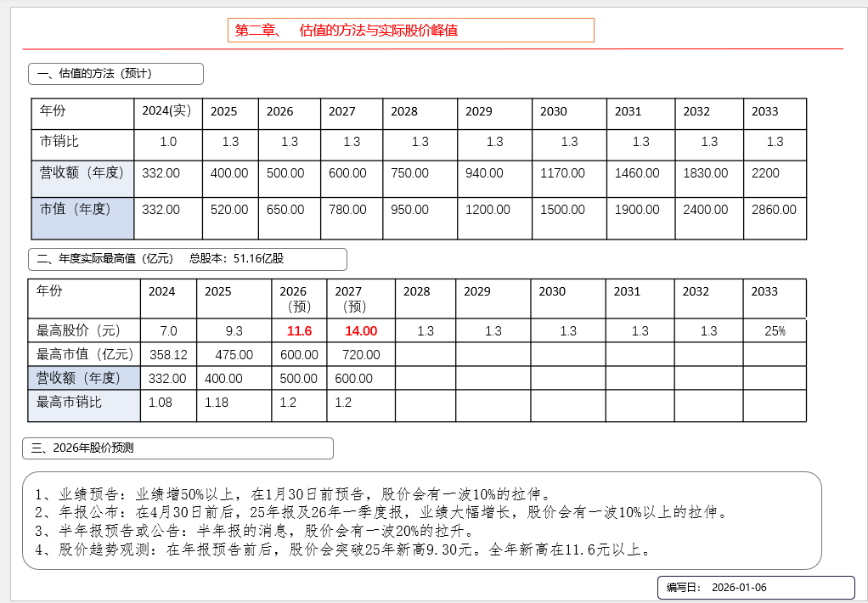868x603 pixels.
Task: Click the 最高股价（元）row label
Action: coord(84,330)
